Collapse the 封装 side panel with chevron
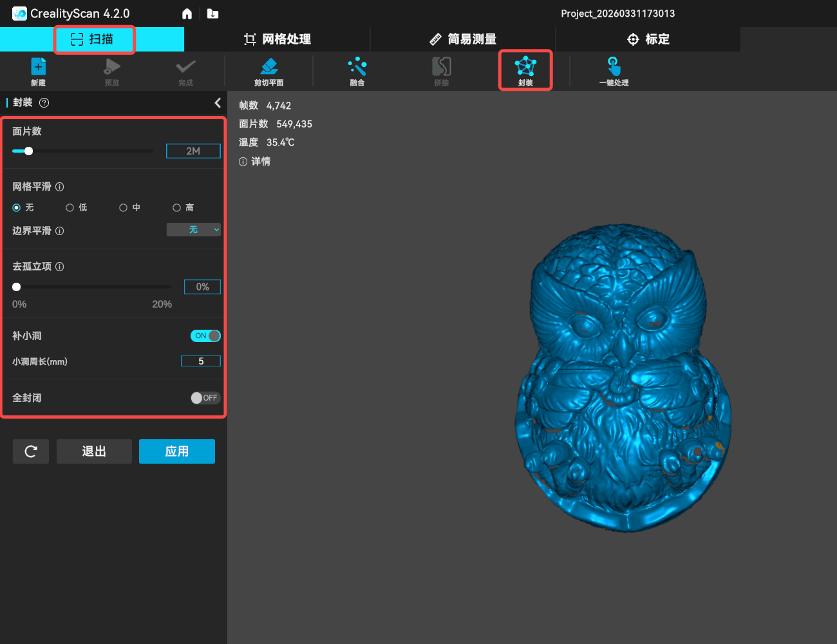Viewport: 837px width, 644px height. pos(218,103)
